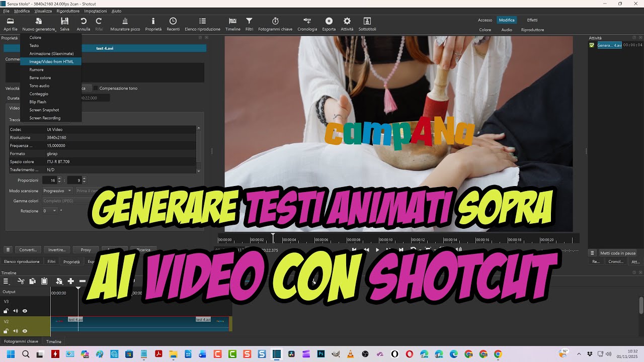
Task: Switch to the Fotogrammi chiave bottom tab
Action: [21, 341]
